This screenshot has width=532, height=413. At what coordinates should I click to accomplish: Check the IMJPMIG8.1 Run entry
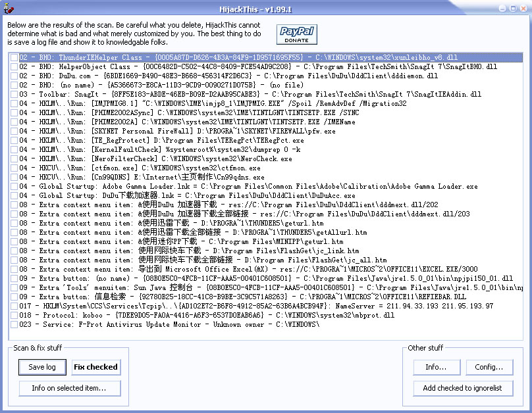click(14, 104)
